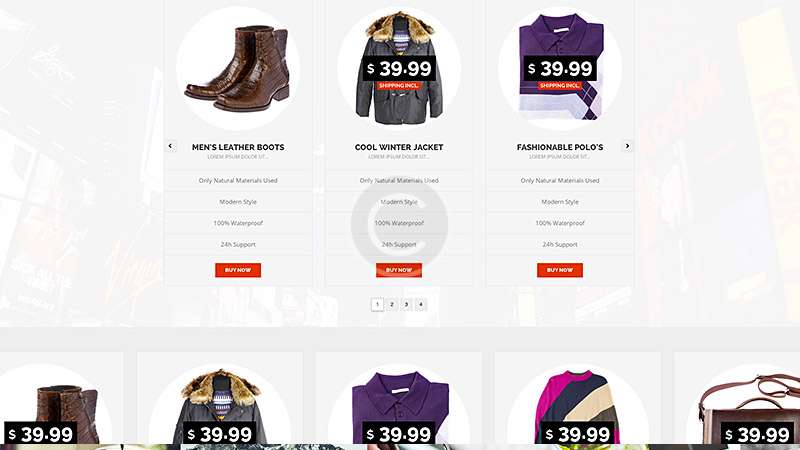
Task: Buy the Men's Leather Boots now
Action: [x=238, y=270]
